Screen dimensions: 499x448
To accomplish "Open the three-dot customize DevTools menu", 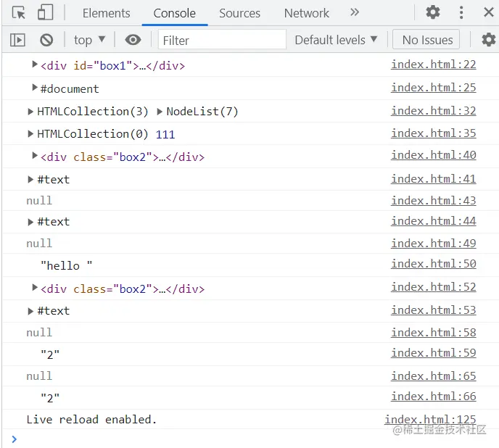I will click(x=461, y=13).
